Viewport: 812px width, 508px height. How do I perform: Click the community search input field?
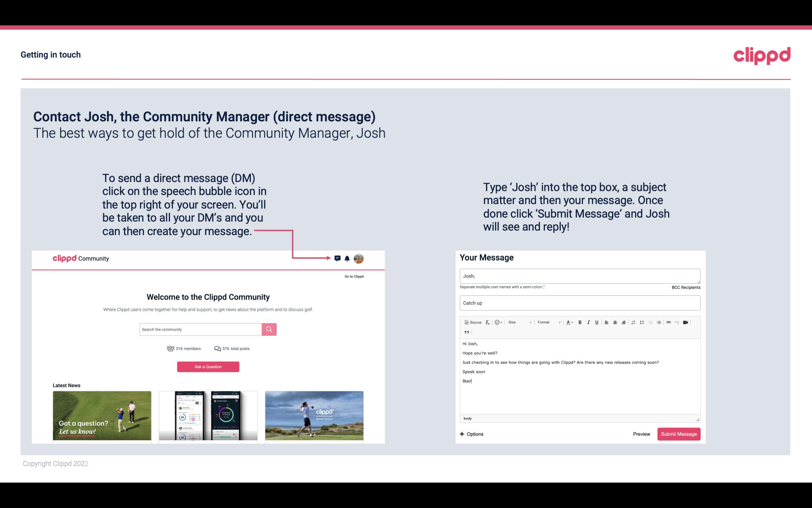click(200, 329)
